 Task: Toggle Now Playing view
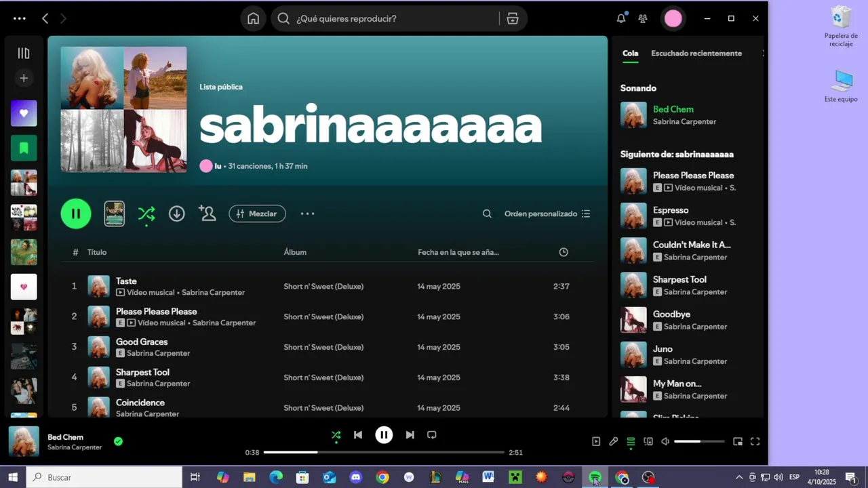click(596, 441)
